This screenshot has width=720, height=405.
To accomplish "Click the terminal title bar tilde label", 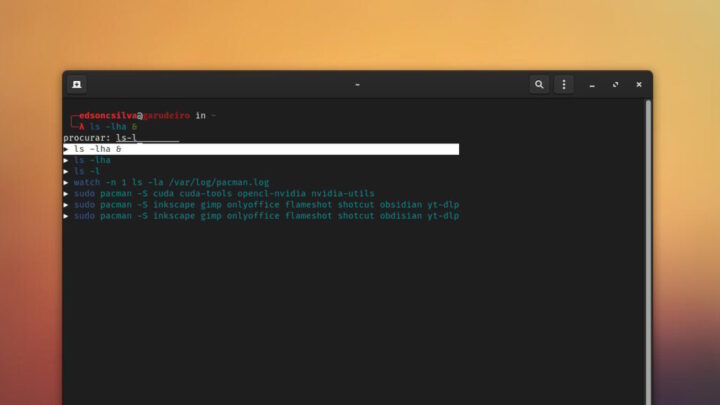I will (357, 85).
